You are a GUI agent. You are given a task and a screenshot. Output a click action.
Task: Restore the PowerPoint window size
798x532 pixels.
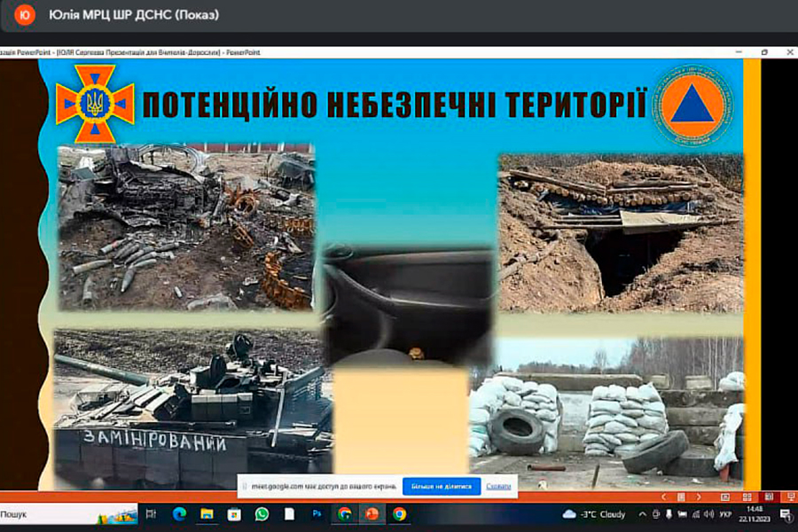(x=764, y=52)
